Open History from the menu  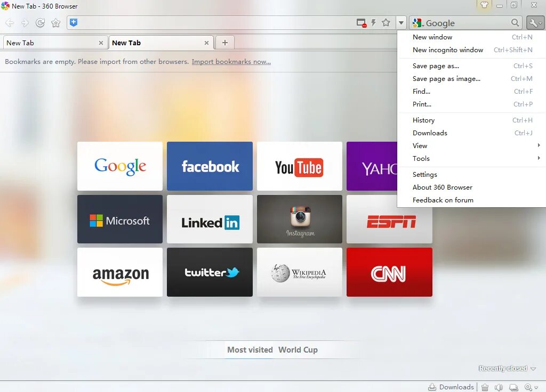pos(472,120)
